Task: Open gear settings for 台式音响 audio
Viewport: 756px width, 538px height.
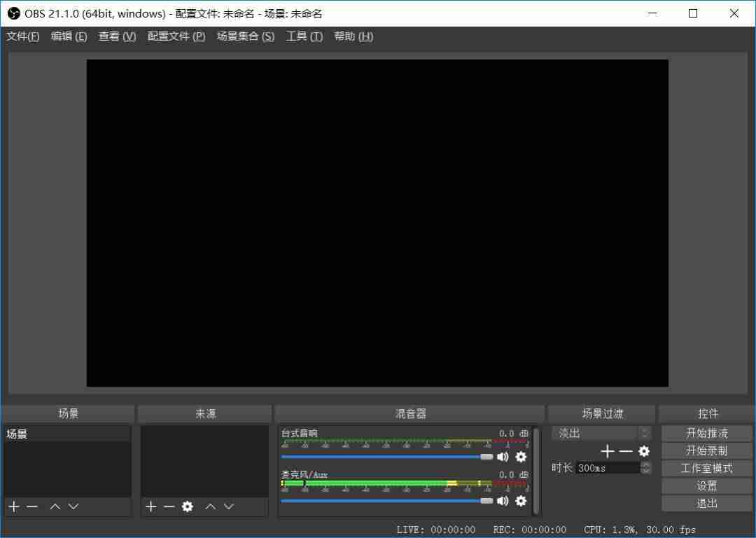Action: coord(521,457)
